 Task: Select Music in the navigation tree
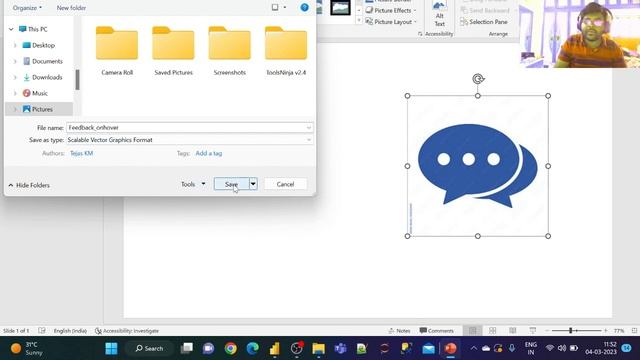pos(35,93)
